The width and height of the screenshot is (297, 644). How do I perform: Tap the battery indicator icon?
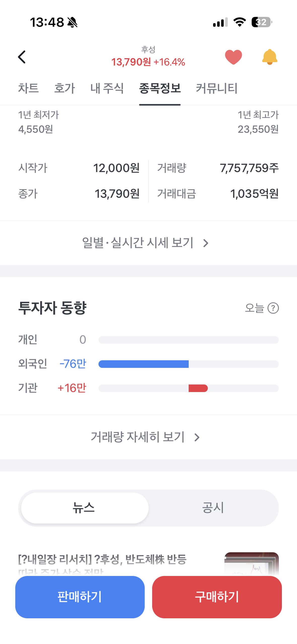coord(262,22)
